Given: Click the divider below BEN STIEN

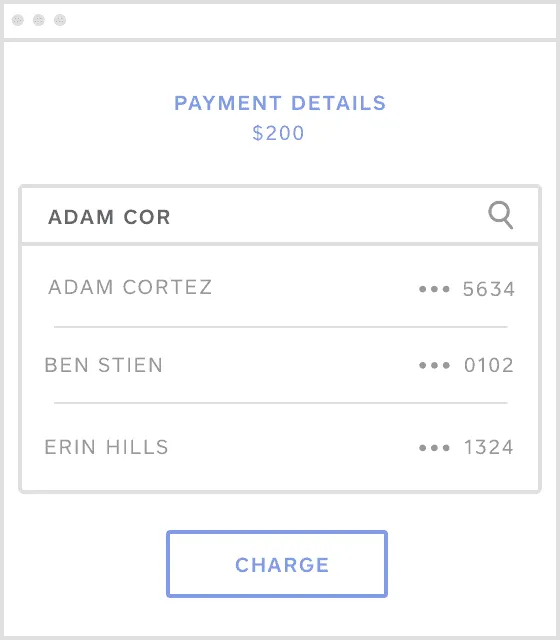Looking at the screenshot, I should 281,403.
